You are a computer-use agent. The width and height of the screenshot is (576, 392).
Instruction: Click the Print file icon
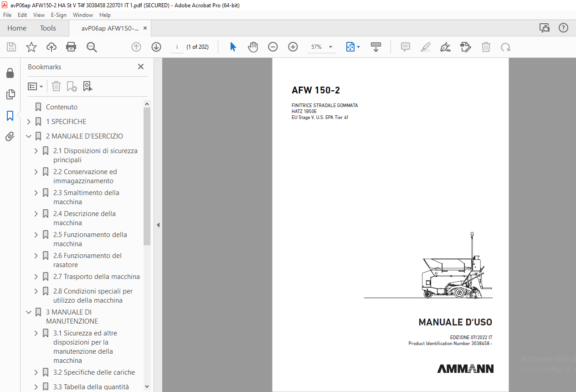pyautogui.click(x=71, y=47)
